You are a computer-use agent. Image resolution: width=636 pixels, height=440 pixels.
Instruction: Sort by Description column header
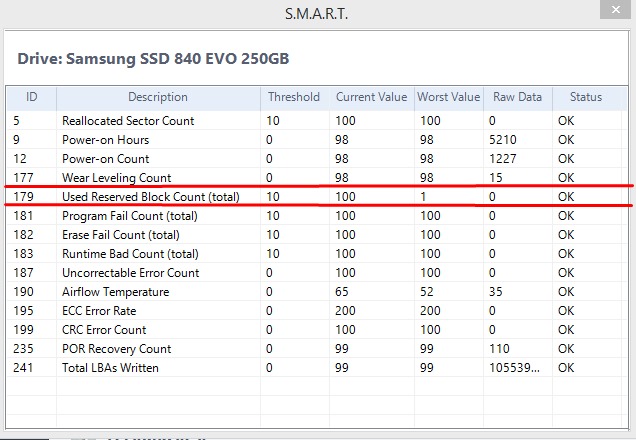pos(158,97)
